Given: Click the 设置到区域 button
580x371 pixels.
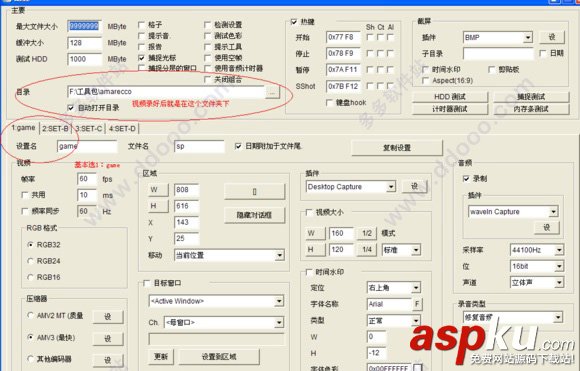Looking at the screenshot, I should coord(219,357).
